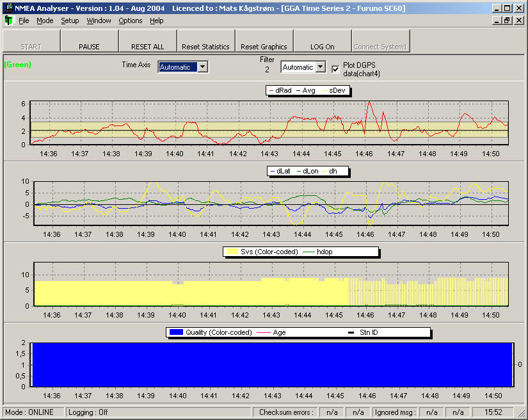
Task: Expand the Filter Automatic dropdown
Action: click(x=320, y=67)
